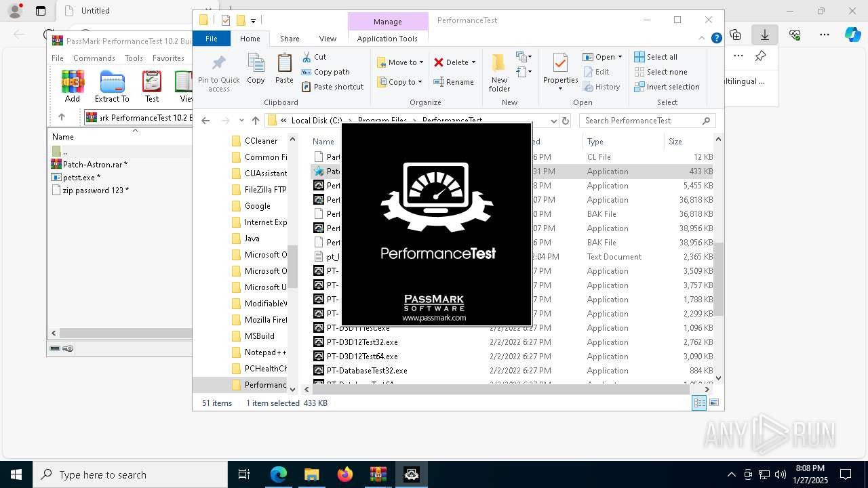The height and width of the screenshot is (488, 868).
Task: Click Edit in the Open group
Action: click(595, 72)
